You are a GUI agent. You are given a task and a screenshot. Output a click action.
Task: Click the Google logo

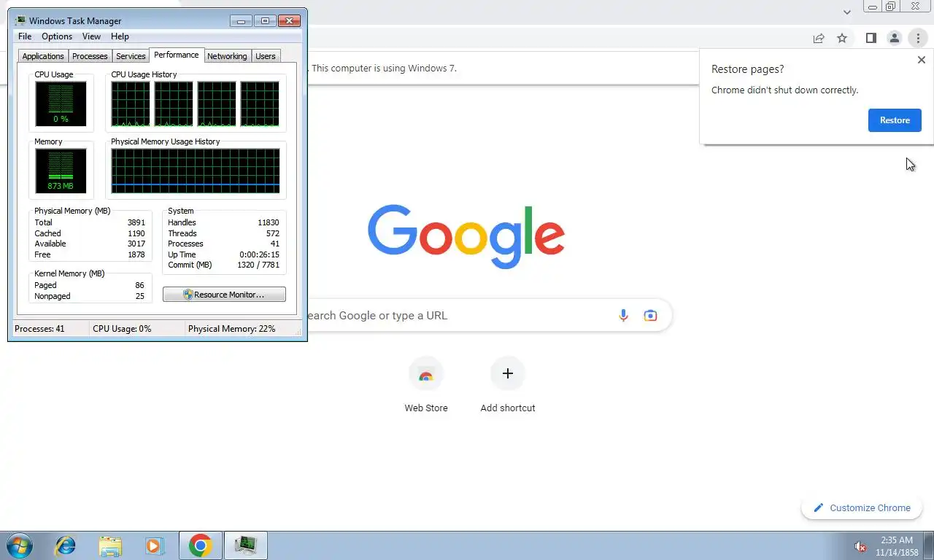pos(466,236)
